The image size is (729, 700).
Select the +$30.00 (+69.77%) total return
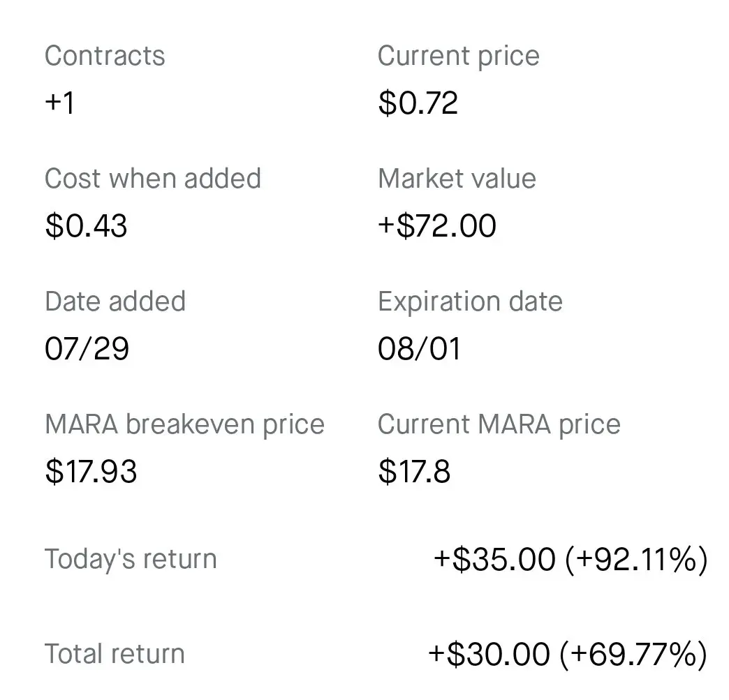click(x=568, y=655)
